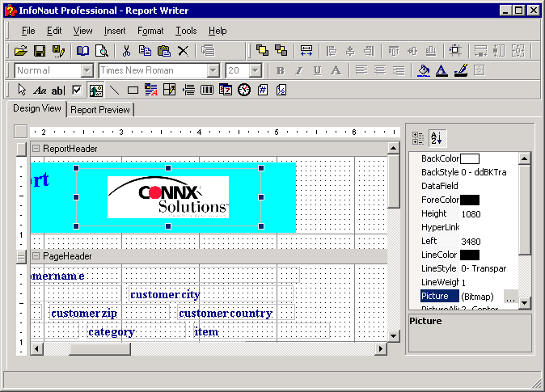
Task: Click the line color pen icon
Action: coord(461,70)
